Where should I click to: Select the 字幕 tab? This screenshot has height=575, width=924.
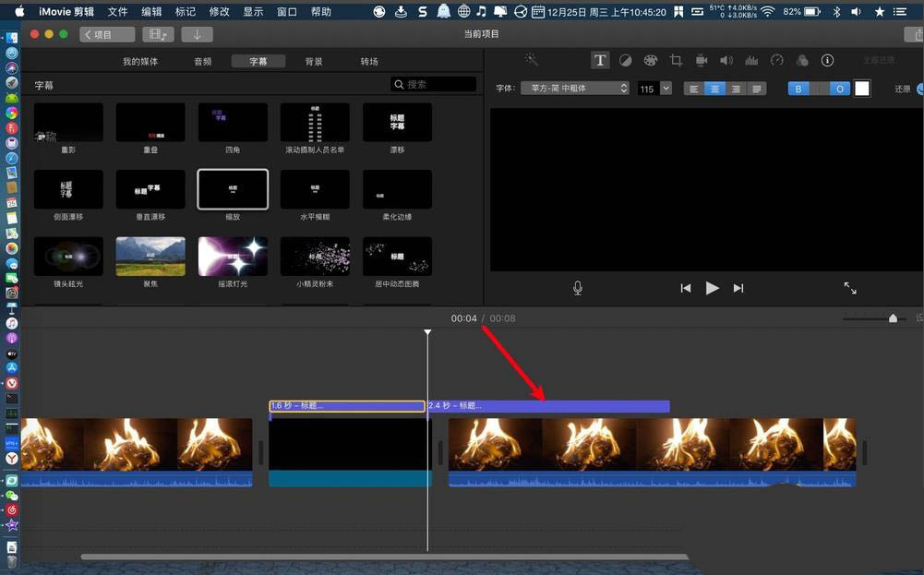tap(258, 61)
